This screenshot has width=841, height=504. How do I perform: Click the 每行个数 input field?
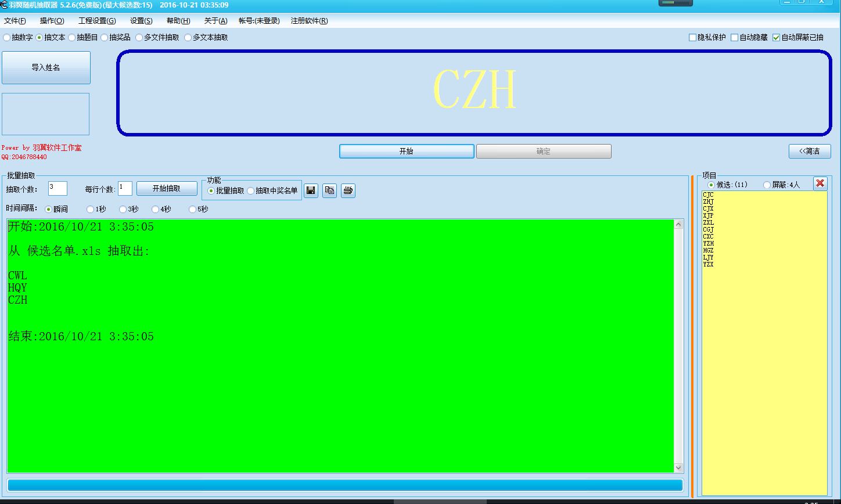tap(125, 188)
